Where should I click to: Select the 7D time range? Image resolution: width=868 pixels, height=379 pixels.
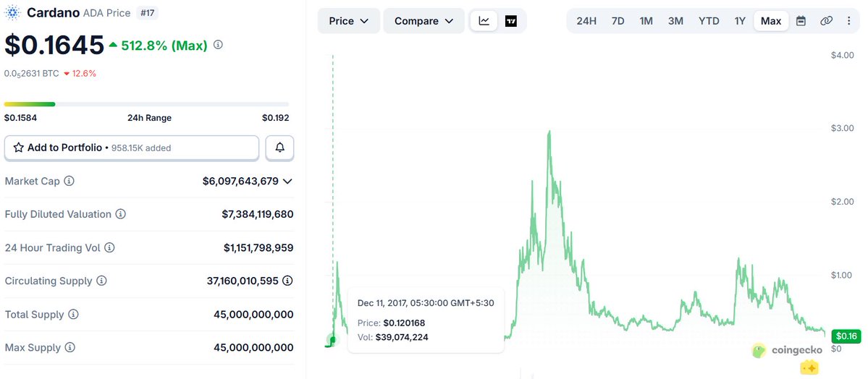(618, 21)
